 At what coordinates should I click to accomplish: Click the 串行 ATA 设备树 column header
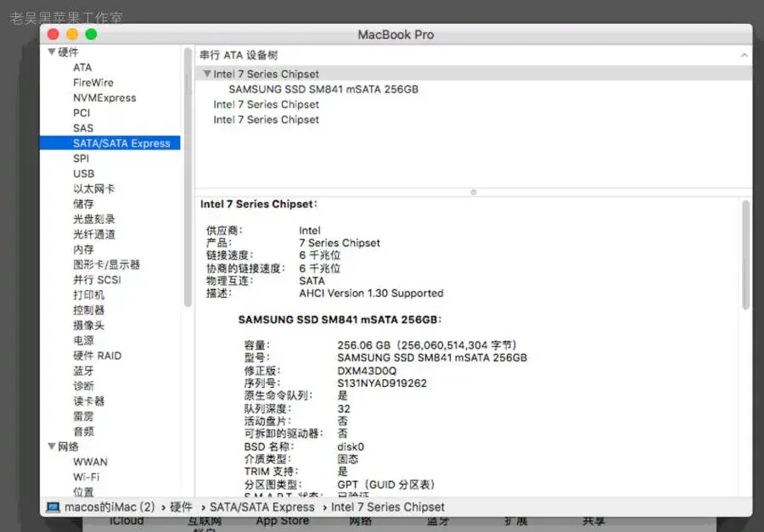coord(239,55)
